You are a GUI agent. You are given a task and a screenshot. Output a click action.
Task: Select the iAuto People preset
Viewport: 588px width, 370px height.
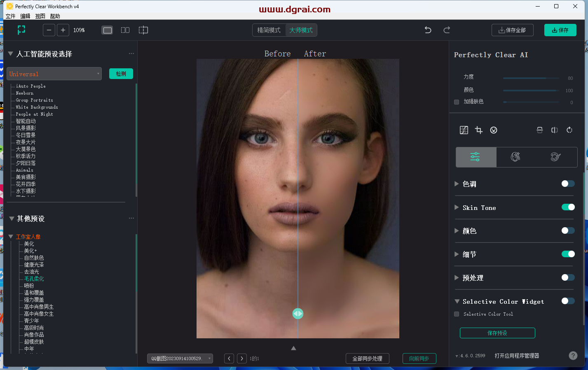pyautogui.click(x=31, y=86)
